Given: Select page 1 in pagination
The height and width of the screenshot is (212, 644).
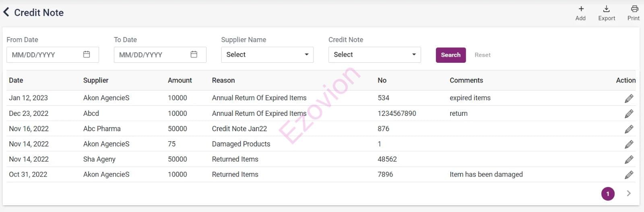Looking at the screenshot, I should 607,193.
